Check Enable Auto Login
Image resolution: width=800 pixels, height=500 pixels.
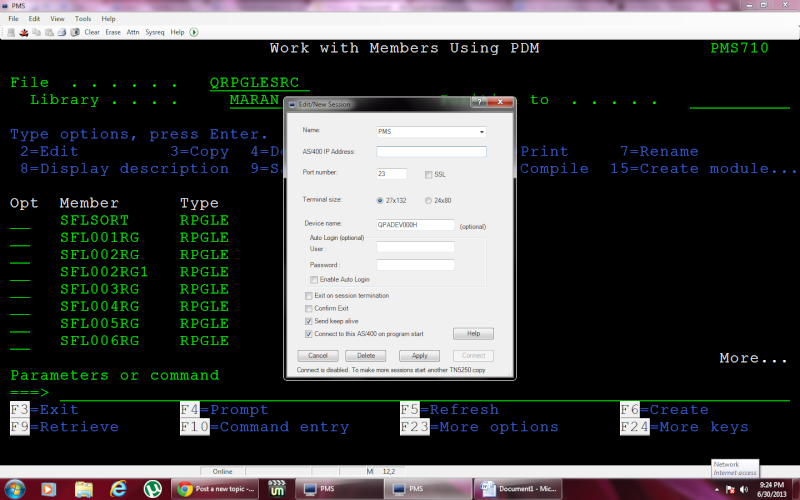pos(314,280)
